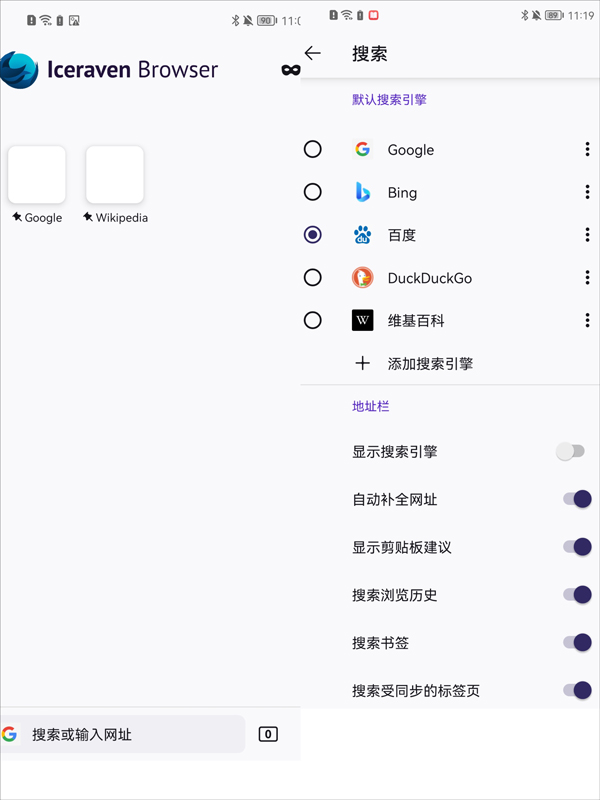The image size is (600, 800).
Task: Open the overflow menu for 维基百科
Action: [587, 320]
